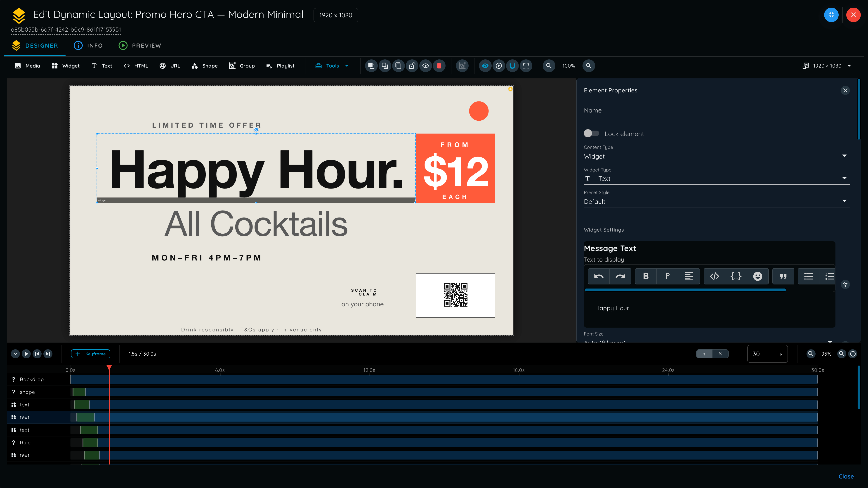Redo in the Message Text editor

tap(620, 277)
